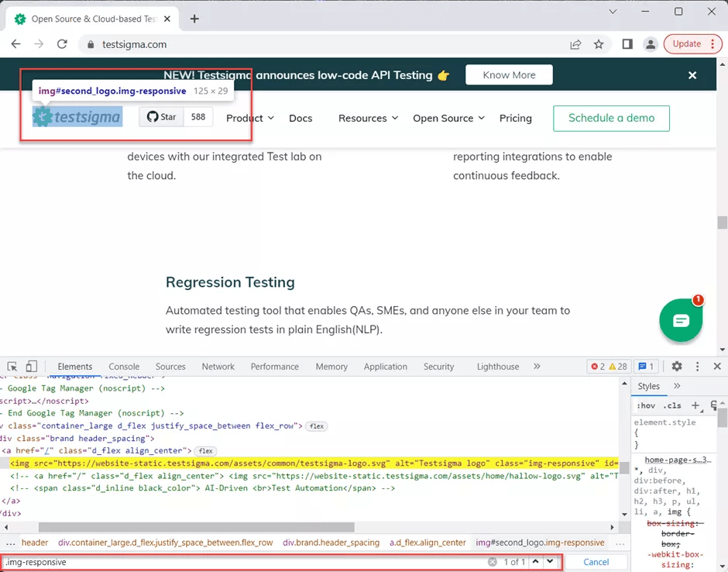Click the header breadcrumb

click(x=35, y=543)
